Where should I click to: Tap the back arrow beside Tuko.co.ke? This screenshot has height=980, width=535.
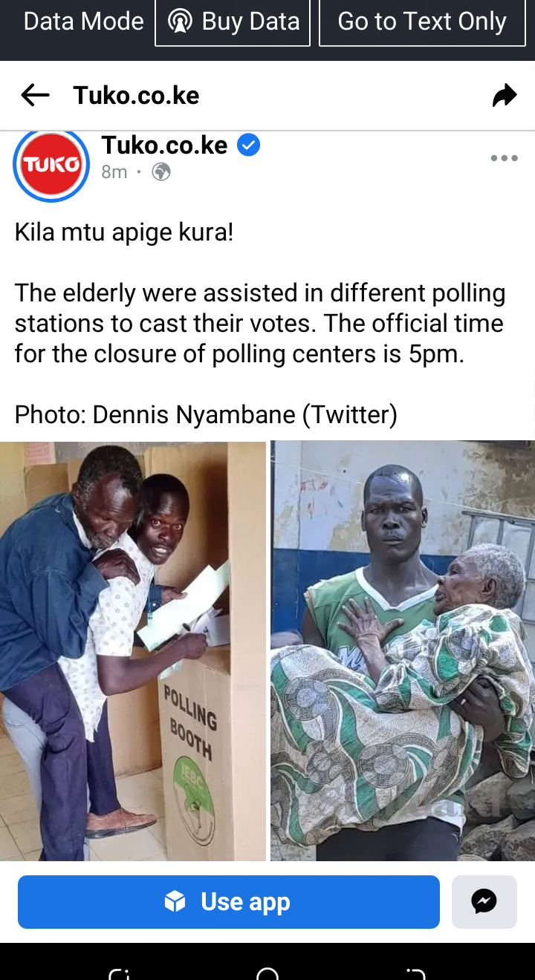(x=35, y=95)
